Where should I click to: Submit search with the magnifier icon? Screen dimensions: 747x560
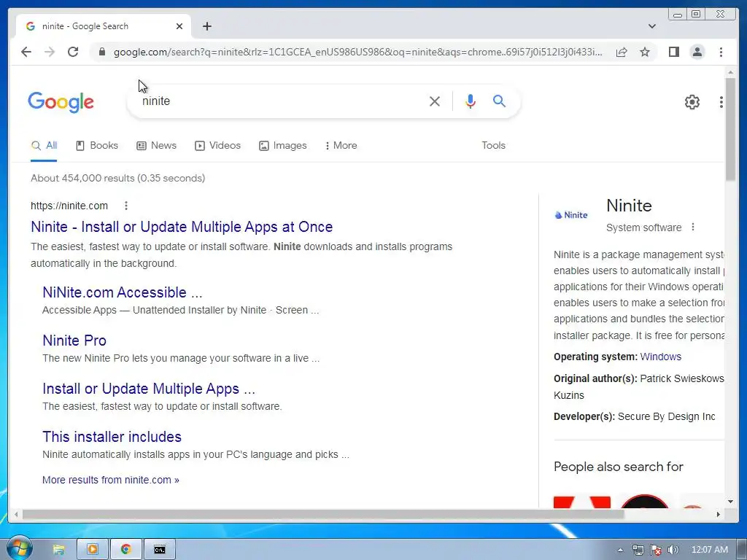point(499,101)
